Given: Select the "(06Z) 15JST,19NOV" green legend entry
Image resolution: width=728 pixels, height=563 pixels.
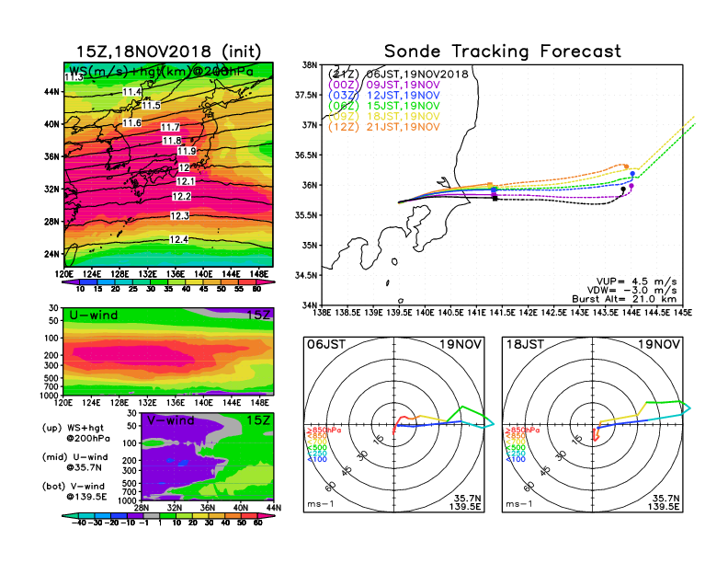Looking at the screenshot, I should (383, 106).
